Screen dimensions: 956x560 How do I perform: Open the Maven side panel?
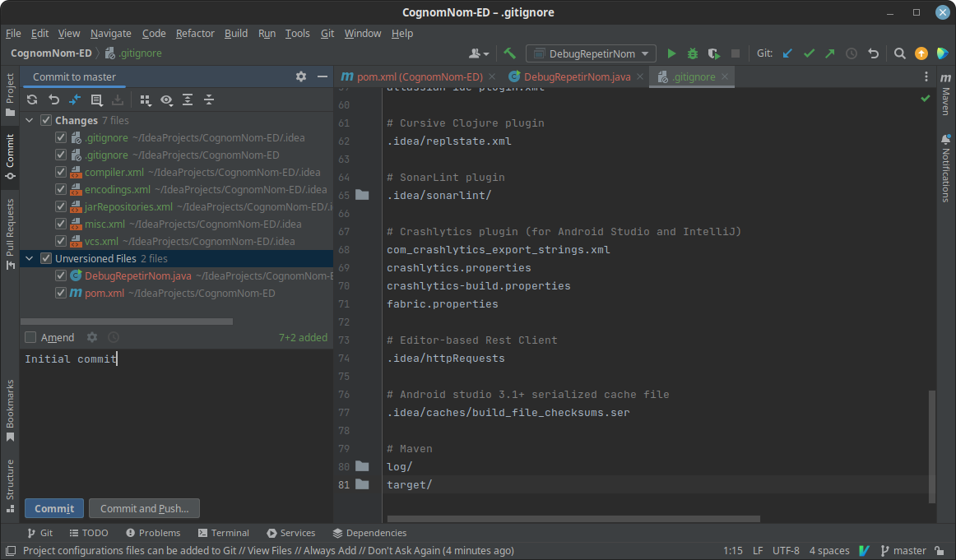945,95
